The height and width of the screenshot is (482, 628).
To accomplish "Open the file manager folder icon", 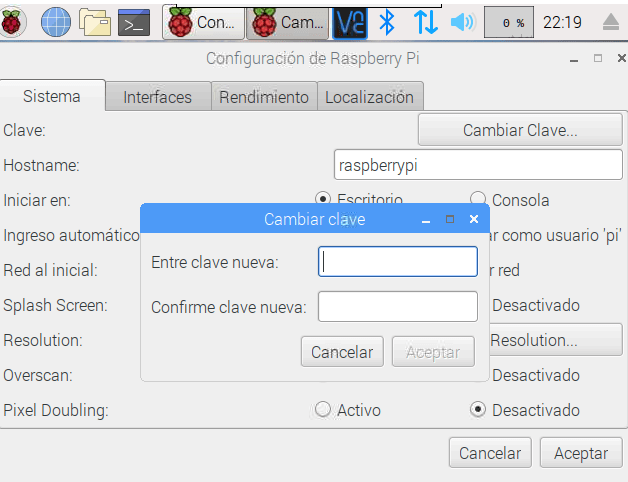I will (95, 22).
